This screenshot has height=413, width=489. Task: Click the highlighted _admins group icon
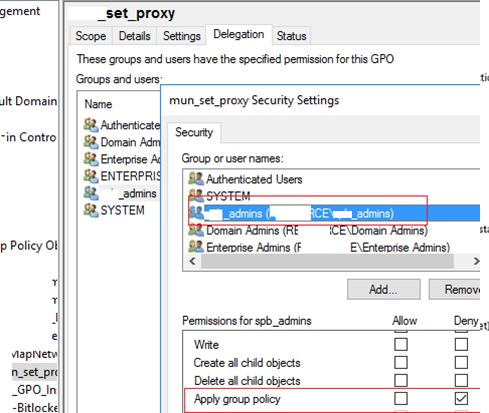196,213
